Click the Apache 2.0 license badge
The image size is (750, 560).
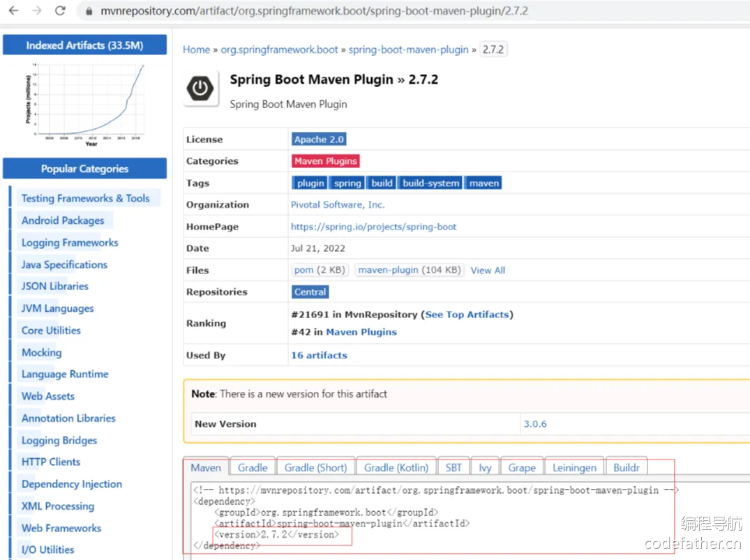click(x=319, y=139)
